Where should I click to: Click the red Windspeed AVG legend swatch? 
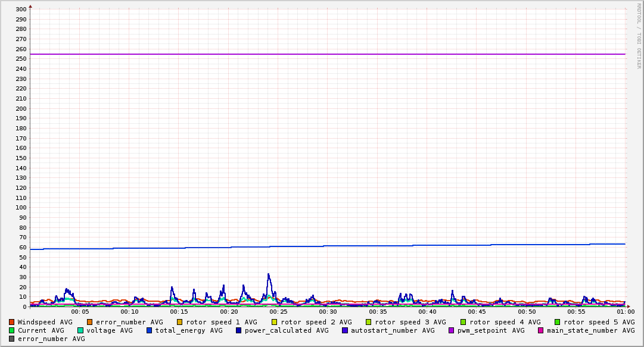(x=11, y=322)
